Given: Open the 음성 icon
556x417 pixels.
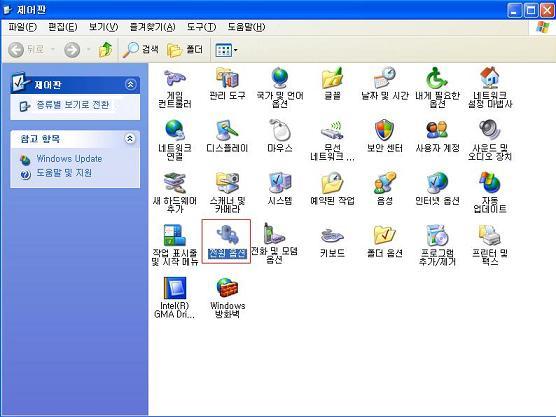Looking at the screenshot, I should tap(385, 183).
